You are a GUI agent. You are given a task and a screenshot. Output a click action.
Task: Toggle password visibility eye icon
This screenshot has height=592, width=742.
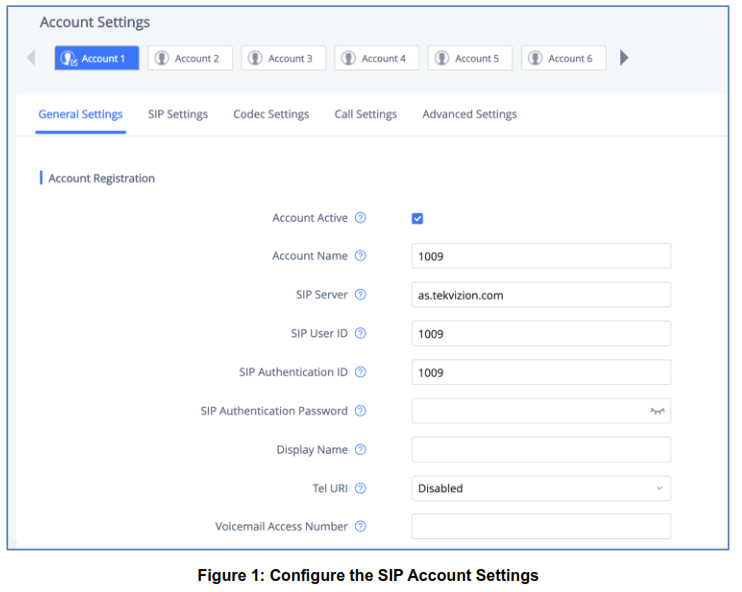(657, 411)
